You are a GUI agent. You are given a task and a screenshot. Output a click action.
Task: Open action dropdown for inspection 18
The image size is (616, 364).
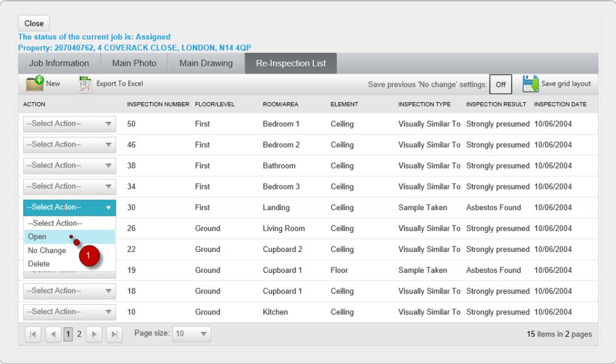(70, 291)
